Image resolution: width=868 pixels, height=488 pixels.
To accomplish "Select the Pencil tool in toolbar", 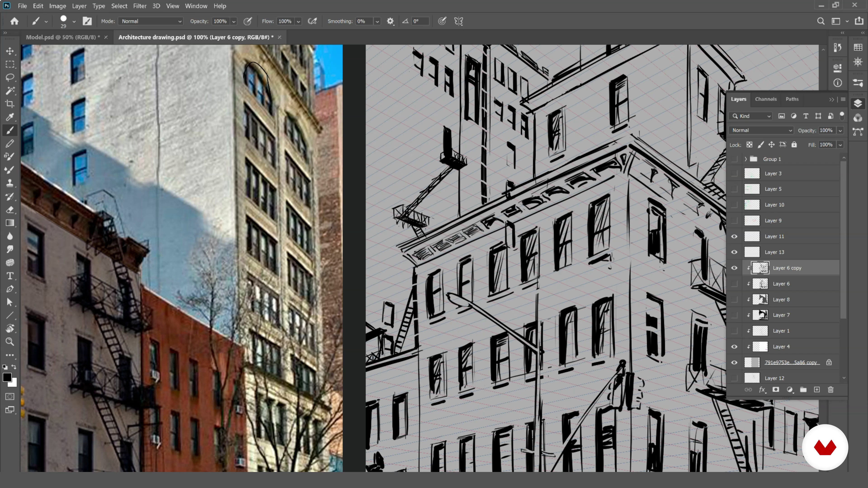I will click(x=10, y=143).
